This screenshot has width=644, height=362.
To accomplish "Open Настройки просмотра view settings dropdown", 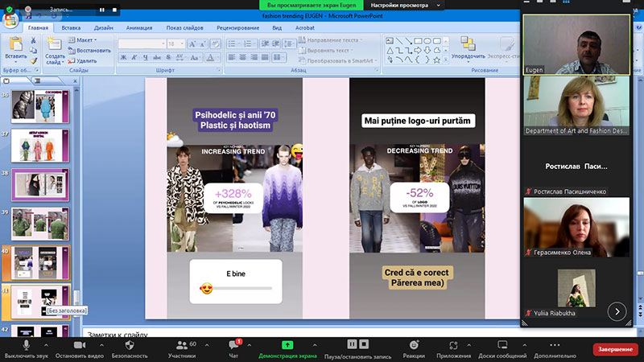I will pos(405,5).
